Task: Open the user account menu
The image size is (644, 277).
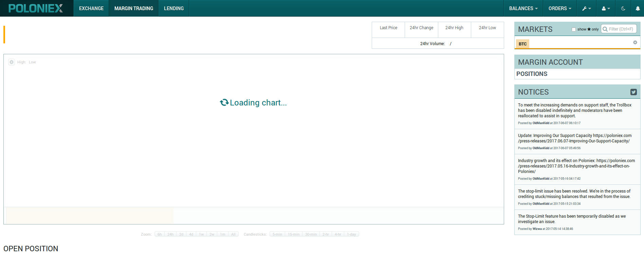Action: 606,8
